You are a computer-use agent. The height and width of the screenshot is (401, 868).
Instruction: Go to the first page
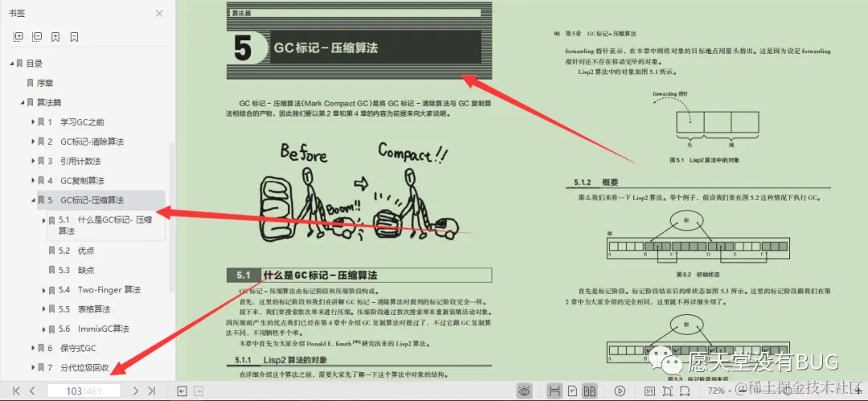coord(16,391)
